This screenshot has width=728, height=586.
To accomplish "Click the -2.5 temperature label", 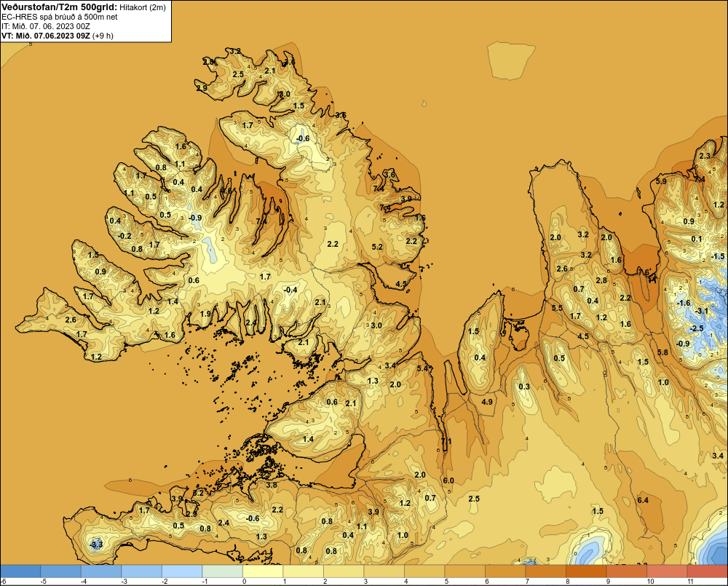I will (697, 328).
